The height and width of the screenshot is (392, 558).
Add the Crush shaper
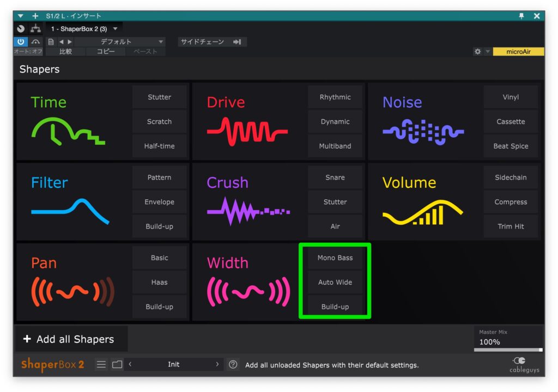pyautogui.click(x=249, y=201)
